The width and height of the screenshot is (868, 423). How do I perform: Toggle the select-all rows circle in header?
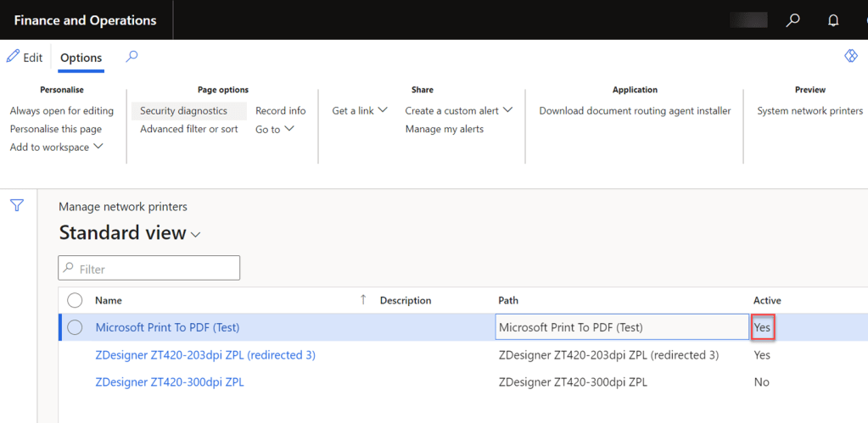pos(75,300)
